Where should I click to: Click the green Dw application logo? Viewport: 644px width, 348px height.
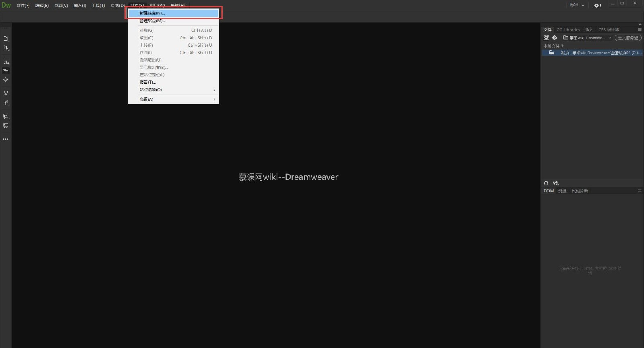click(x=6, y=5)
